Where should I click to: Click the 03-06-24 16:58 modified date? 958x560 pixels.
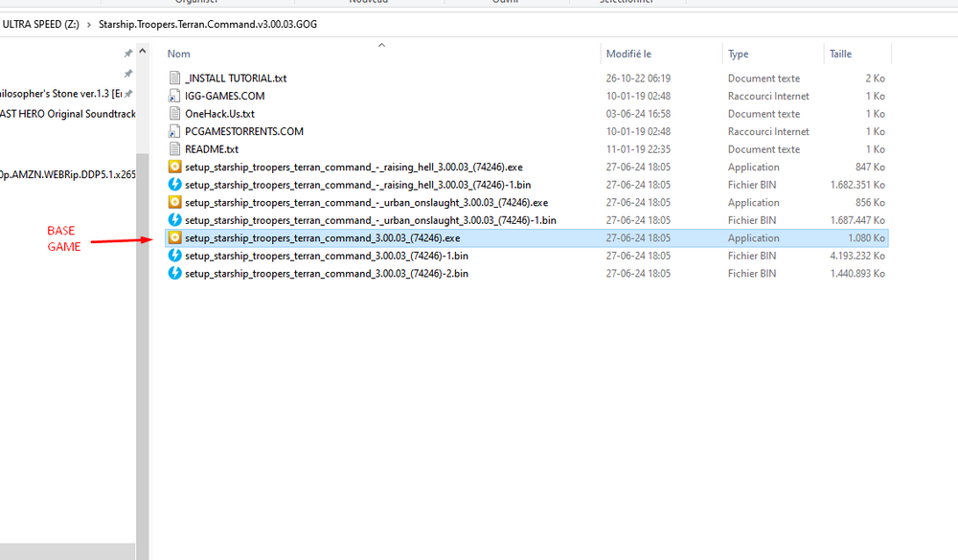click(x=638, y=114)
